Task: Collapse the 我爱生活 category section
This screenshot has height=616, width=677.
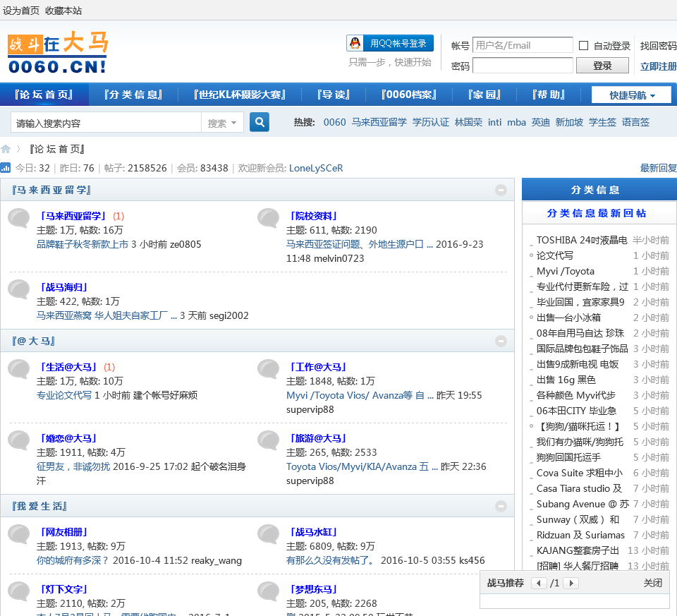Action: 501,506
